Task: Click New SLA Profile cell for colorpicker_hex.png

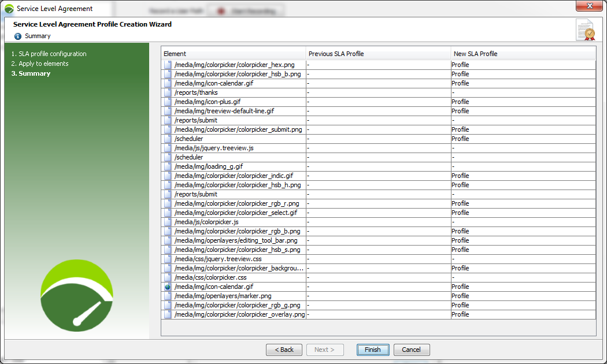Action: (523, 65)
